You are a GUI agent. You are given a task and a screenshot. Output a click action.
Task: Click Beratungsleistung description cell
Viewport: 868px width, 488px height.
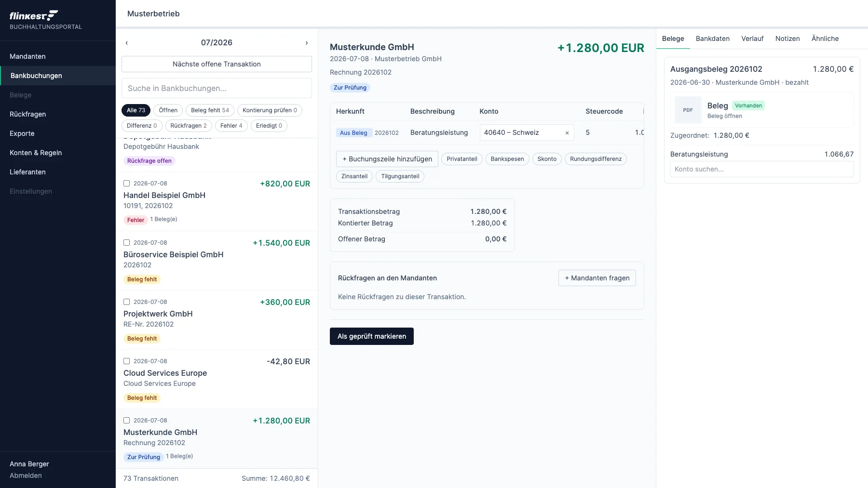pyautogui.click(x=439, y=132)
